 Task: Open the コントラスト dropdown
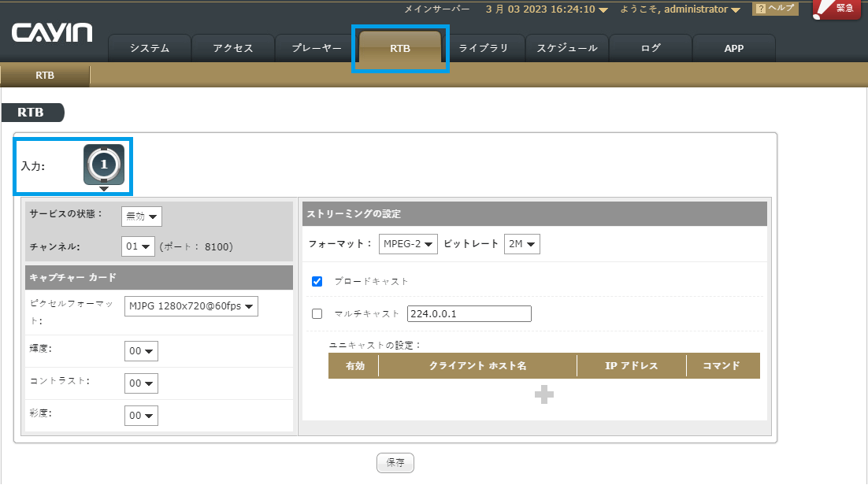(x=141, y=383)
